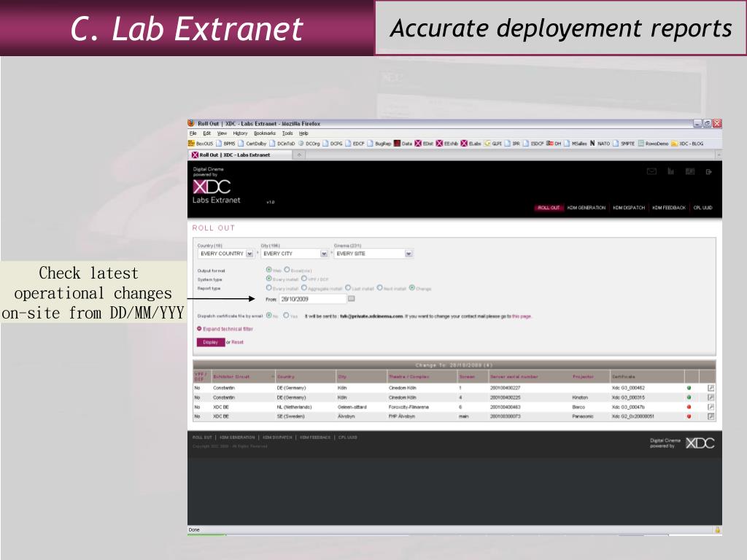Open the DCPG bookmark
747x560 pixels.
(x=333, y=144)
